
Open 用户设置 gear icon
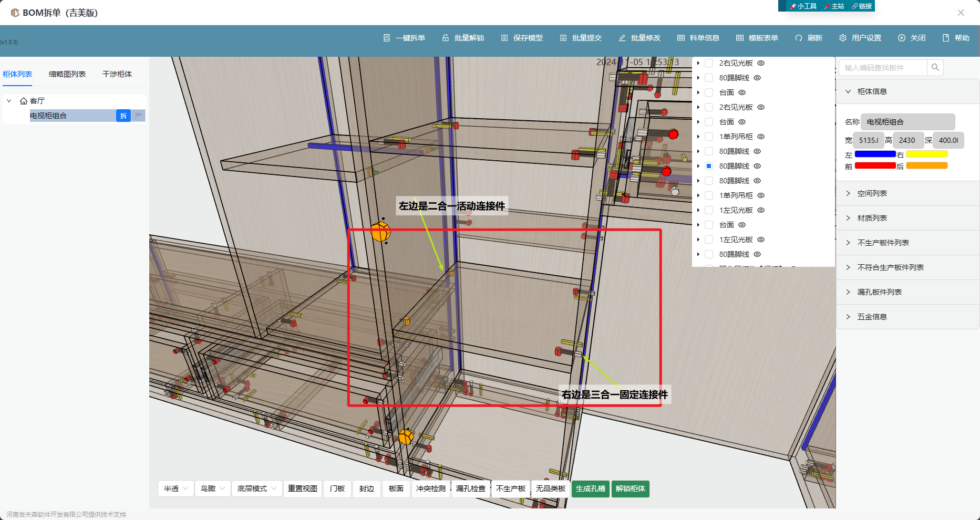coord(843,38)
